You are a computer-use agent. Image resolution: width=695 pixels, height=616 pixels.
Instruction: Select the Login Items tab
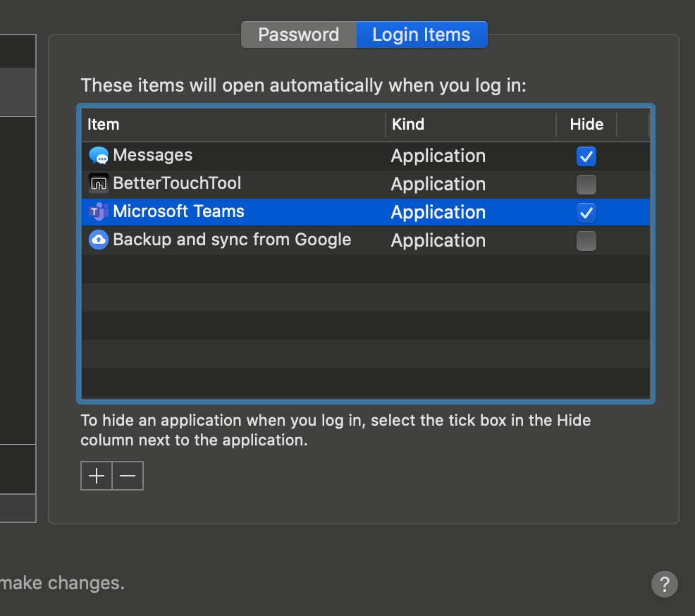click(x=422, y=35)
